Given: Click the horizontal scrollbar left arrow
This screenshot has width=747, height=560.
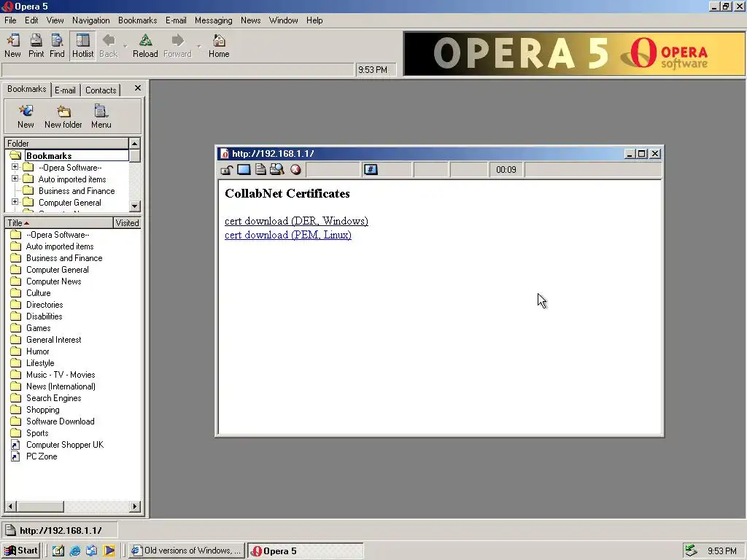Looking at the screenshot, I should coord(10,506).
